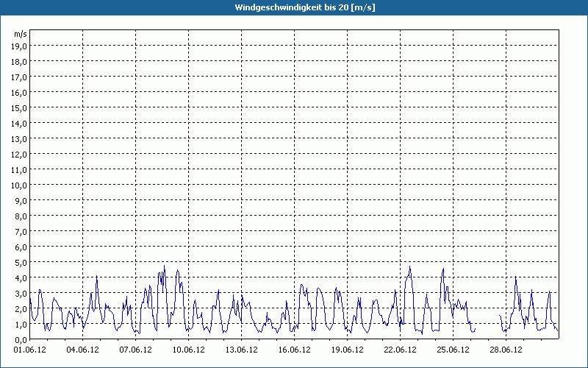Select the 8,0 y-axis value

point(21,216)
